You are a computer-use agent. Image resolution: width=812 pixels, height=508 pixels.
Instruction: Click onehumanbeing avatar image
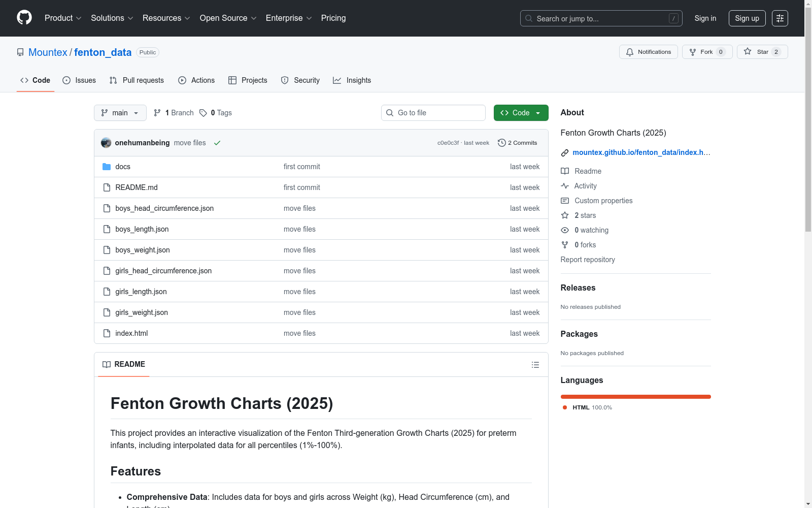[x=106, y=143]
